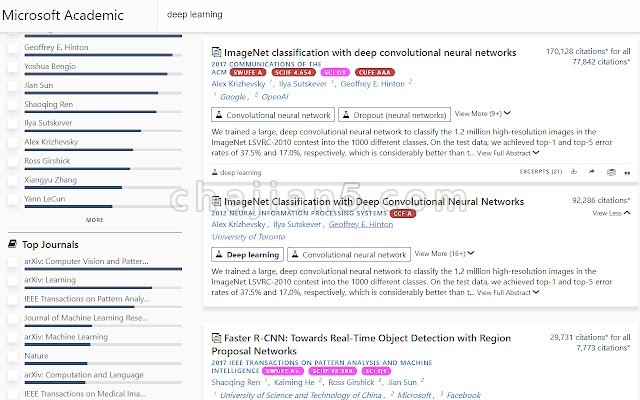Open Kaiming He author link
Viewport: 640px width, 400px height.
click(294, 382)
